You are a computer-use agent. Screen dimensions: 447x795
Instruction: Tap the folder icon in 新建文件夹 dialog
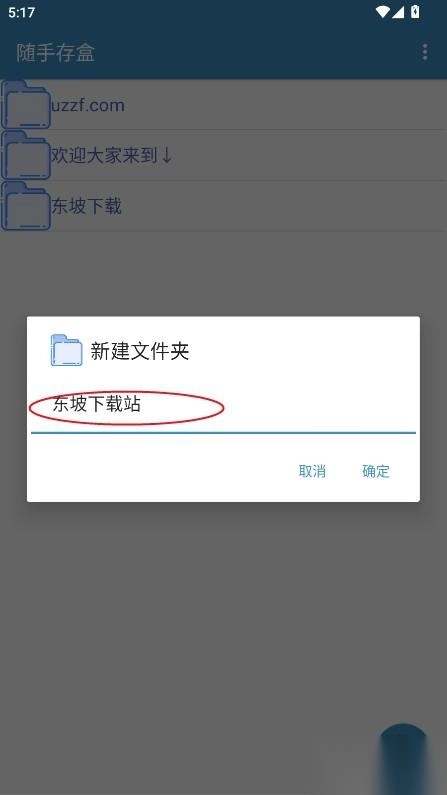tap(66, 350)
